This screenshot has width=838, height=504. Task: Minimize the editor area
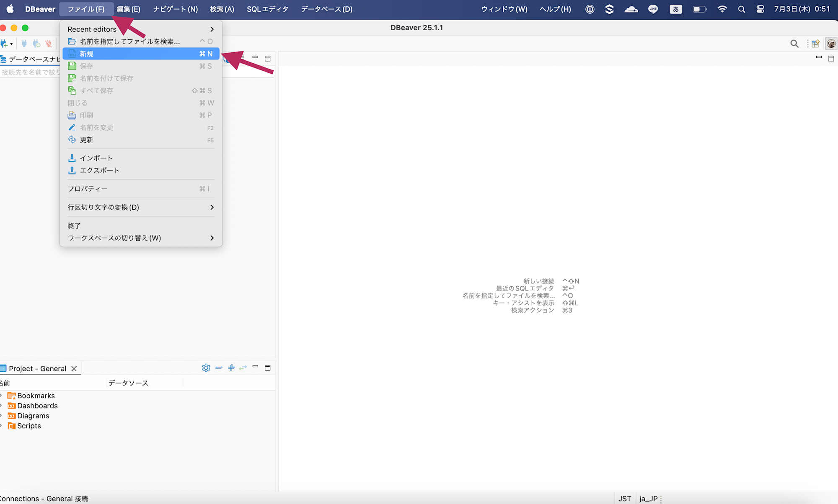pyautogui.click(x=819, y=57)
